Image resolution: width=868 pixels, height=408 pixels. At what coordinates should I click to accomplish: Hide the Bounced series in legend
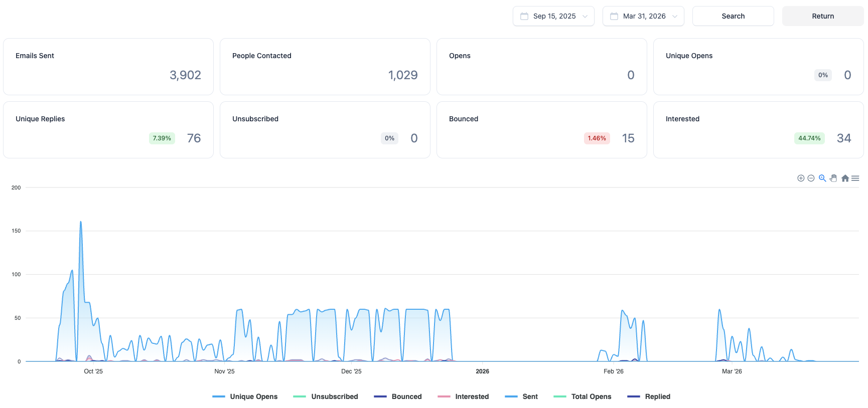click(398, 396)
